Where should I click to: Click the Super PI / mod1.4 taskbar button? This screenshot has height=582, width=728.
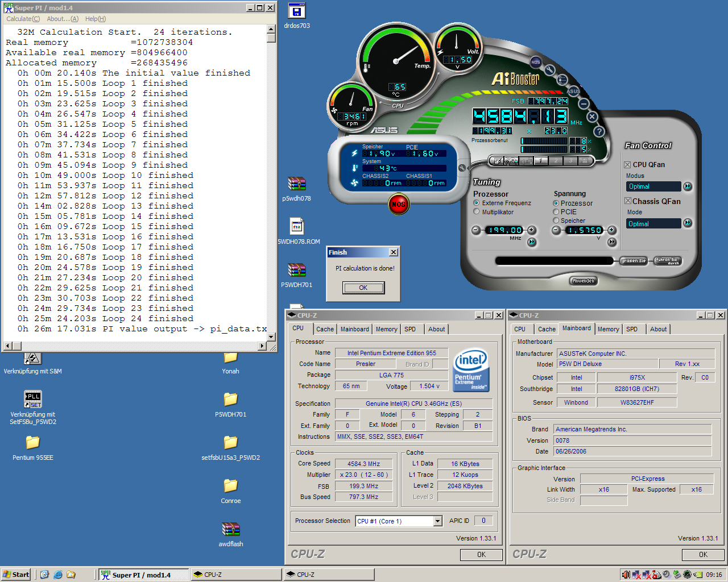pyautogui.click(x=143, y=575)
